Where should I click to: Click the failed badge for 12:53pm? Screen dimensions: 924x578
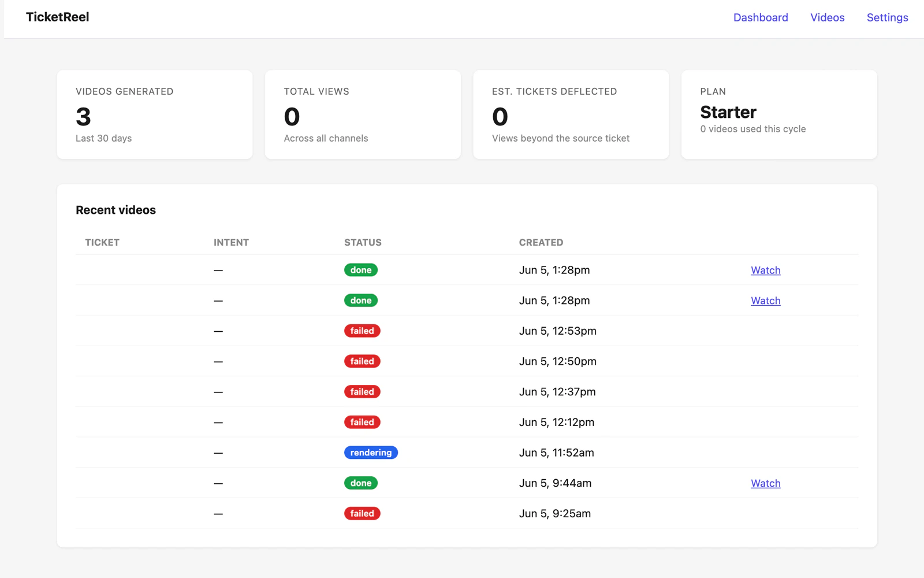click(x=362, y=331)
